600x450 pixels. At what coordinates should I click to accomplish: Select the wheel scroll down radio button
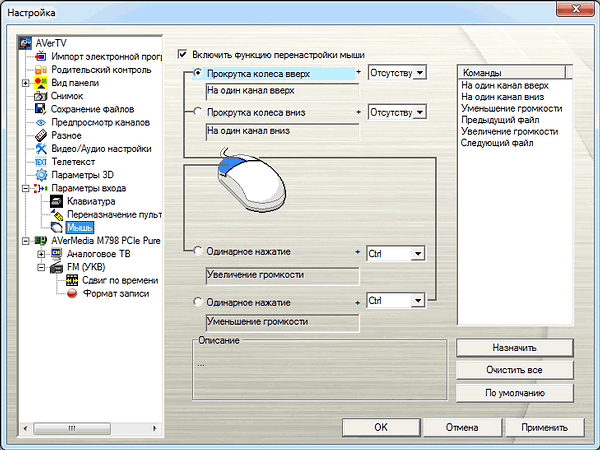[198, 112]
